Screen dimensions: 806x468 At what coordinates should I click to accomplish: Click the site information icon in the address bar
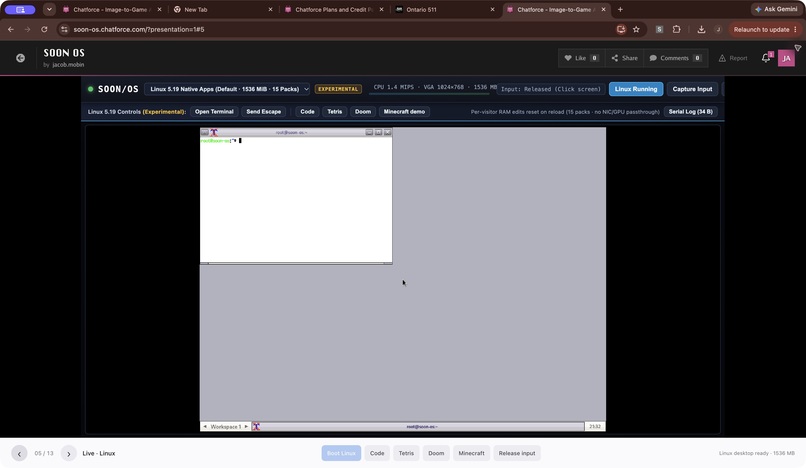click(64, 29)
